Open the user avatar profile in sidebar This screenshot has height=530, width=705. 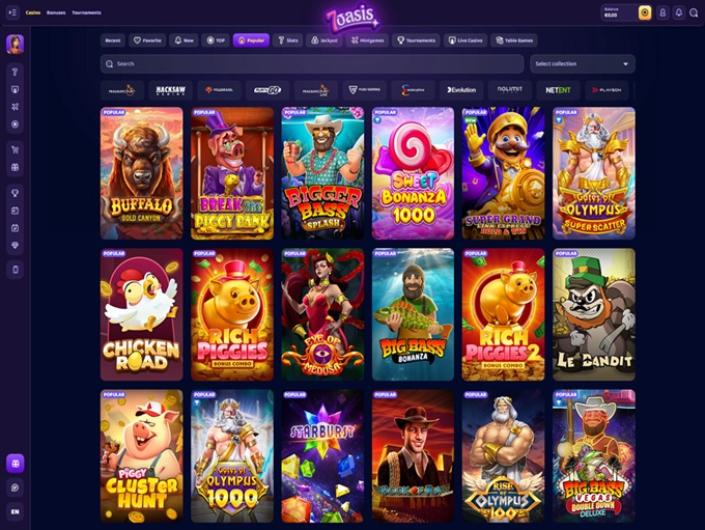pos(15,44)
